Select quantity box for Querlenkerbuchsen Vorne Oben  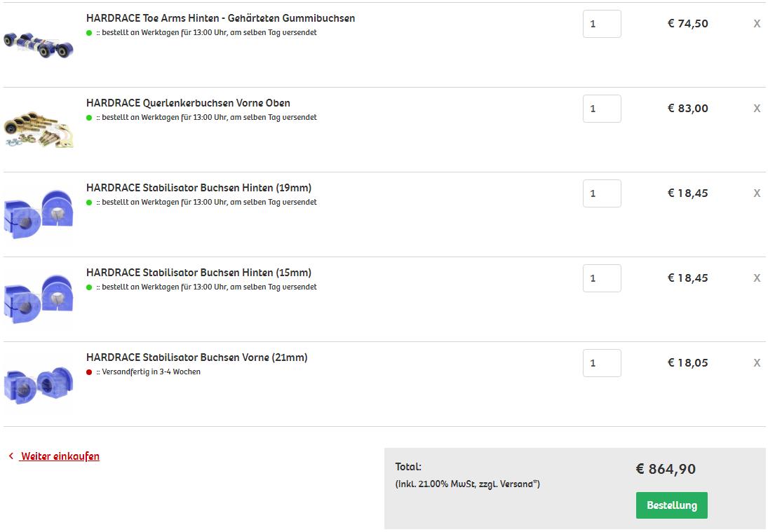602,109
